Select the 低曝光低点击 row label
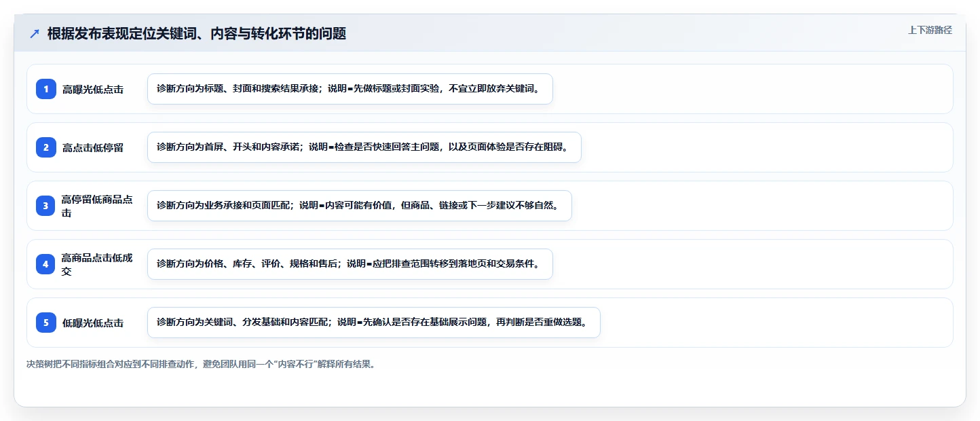The height and width of the screenshot is (421, 980). point(93,323)
